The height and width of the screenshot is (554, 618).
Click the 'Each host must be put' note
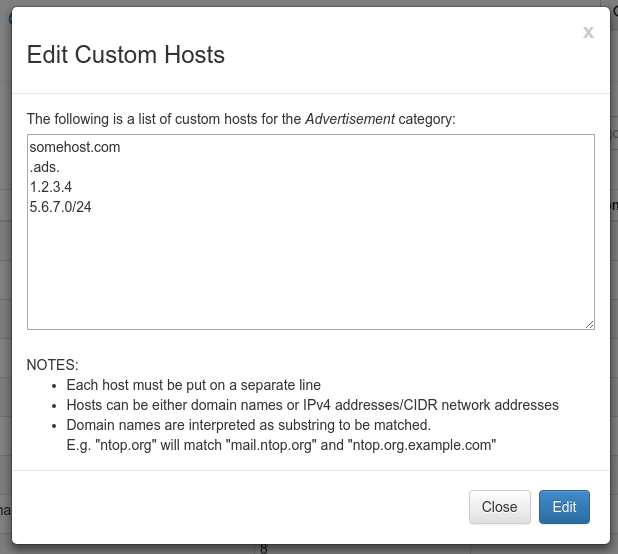(x=194, y=385)
